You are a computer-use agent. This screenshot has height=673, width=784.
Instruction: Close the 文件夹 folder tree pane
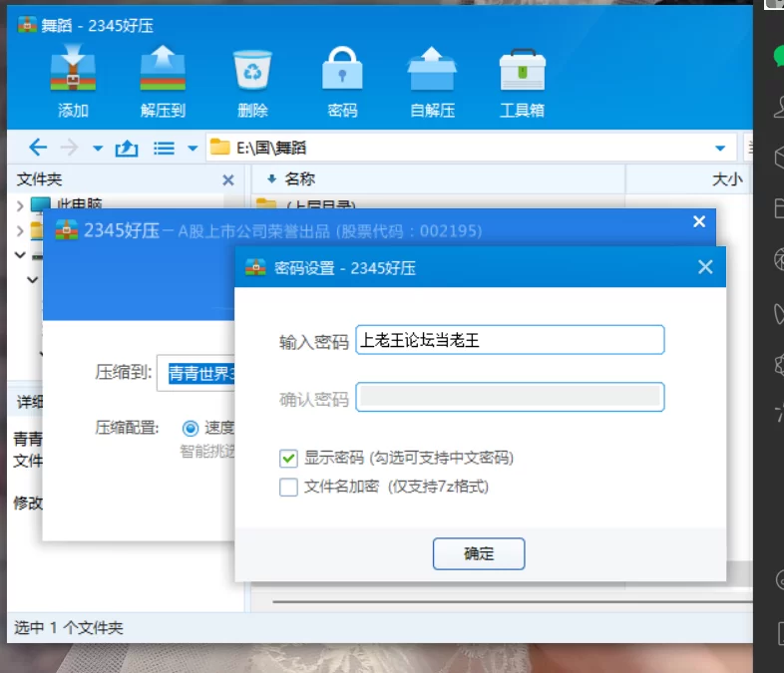click(228, 179)
